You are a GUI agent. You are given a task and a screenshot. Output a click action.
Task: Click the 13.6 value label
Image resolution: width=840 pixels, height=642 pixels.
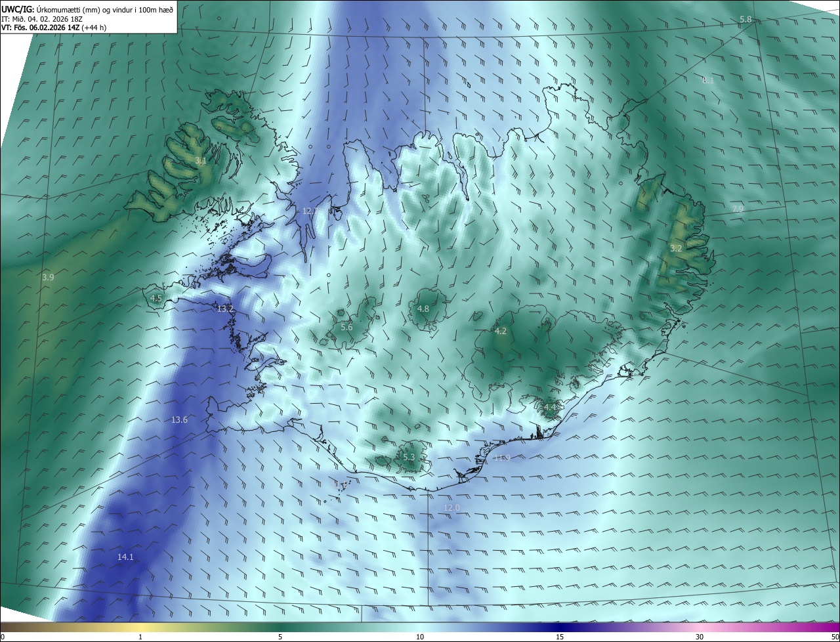click(179, 420)
